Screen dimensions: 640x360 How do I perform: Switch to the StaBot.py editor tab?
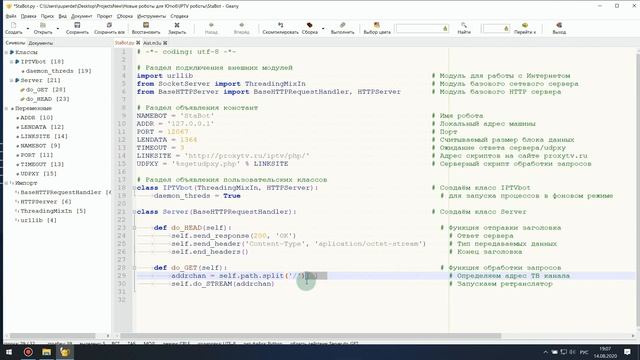click(x=124, y=43)
